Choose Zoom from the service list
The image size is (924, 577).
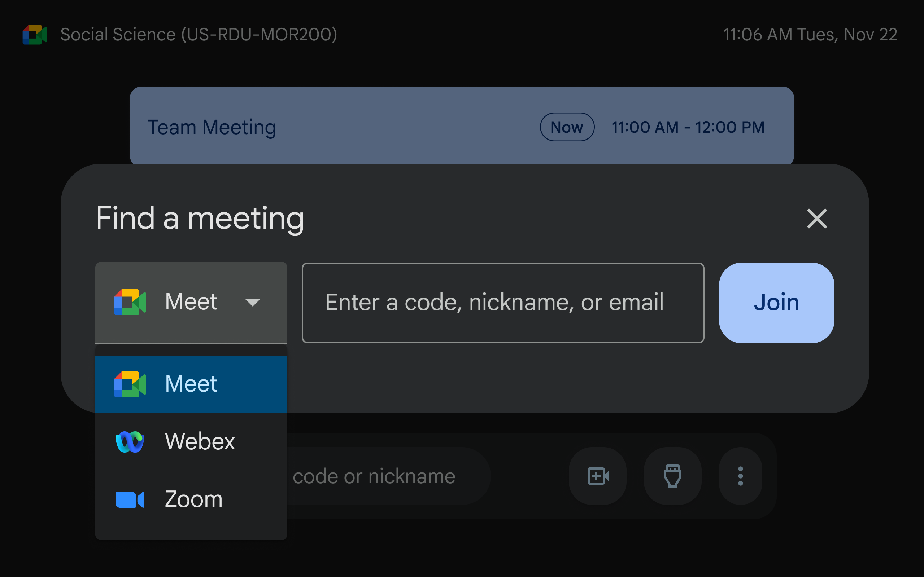tap(193, 499)
